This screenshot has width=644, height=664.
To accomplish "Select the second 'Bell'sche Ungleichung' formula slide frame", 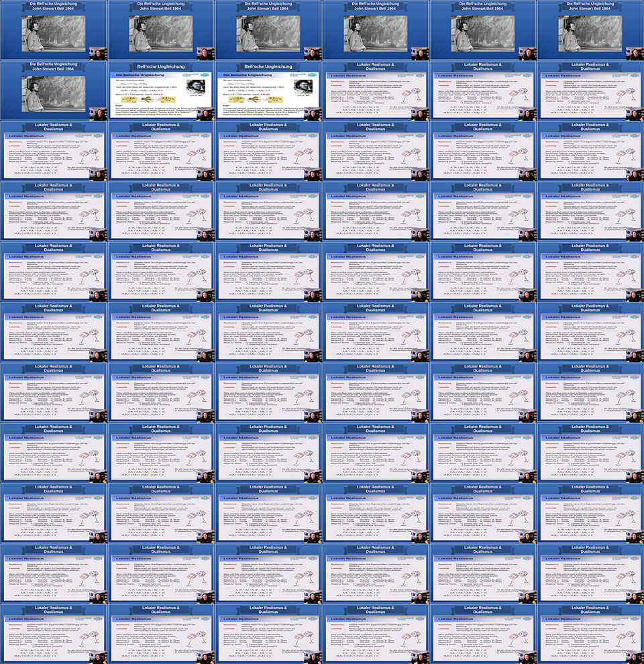I will [x=268, y=90].
